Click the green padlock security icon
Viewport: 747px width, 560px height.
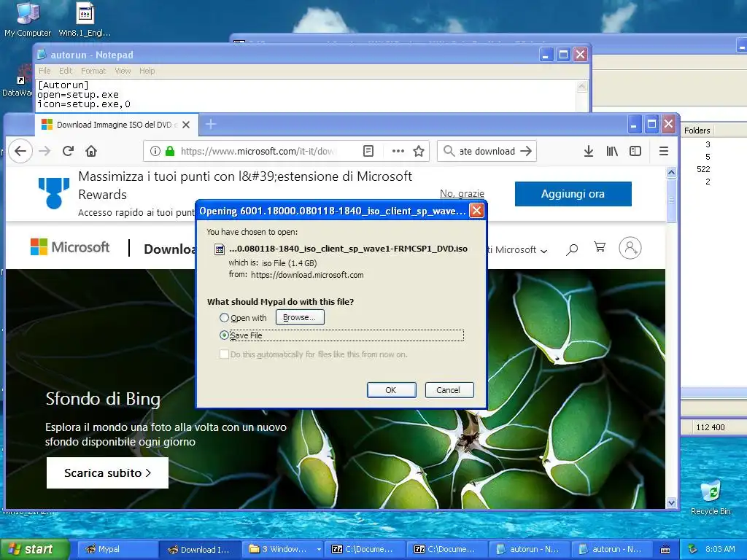169,151
